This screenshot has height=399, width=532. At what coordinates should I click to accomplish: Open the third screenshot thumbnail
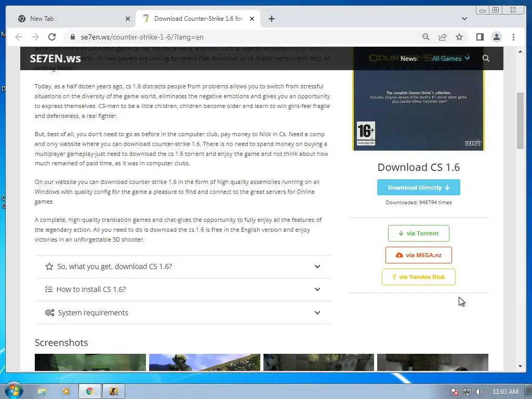(318, 362)
